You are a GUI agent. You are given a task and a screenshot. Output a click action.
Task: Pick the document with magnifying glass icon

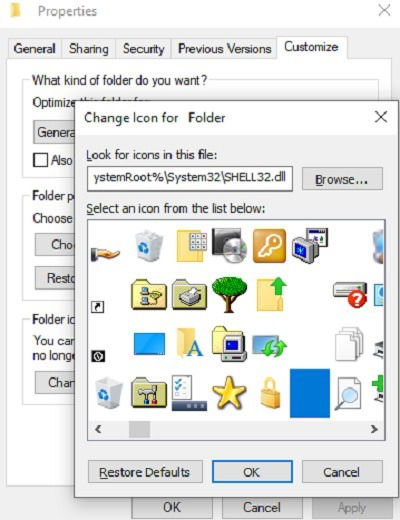click(348, 393)
